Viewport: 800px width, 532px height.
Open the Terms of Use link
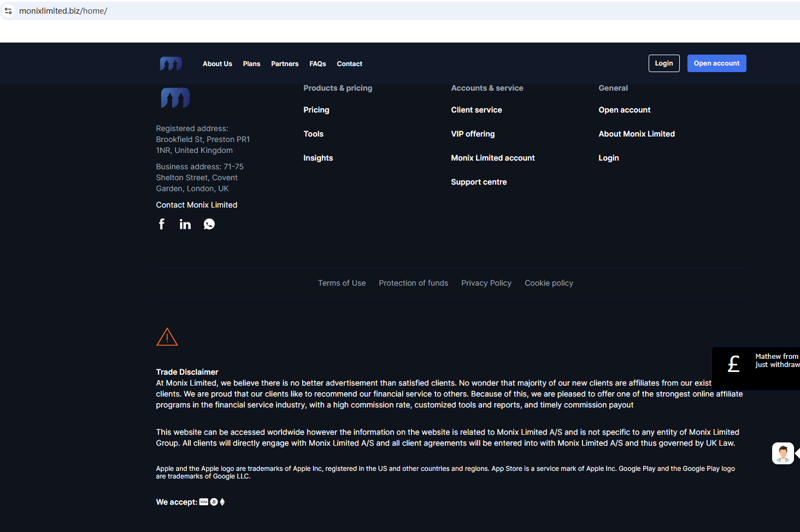342,283
